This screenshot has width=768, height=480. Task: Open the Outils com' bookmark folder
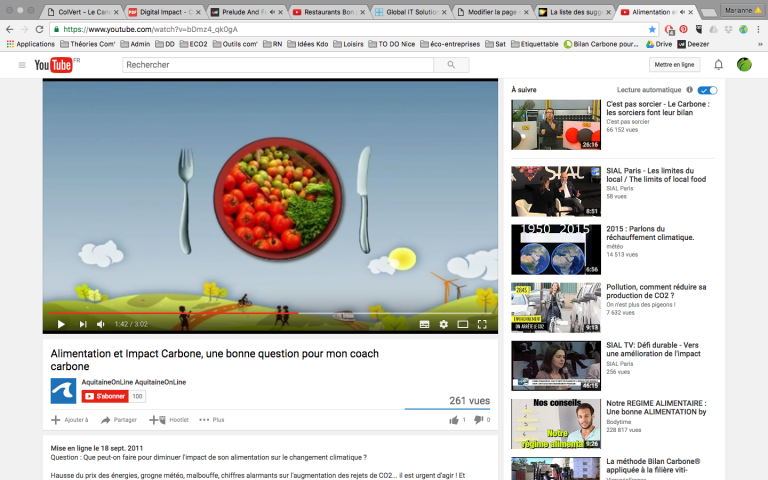tap(235, 44)
